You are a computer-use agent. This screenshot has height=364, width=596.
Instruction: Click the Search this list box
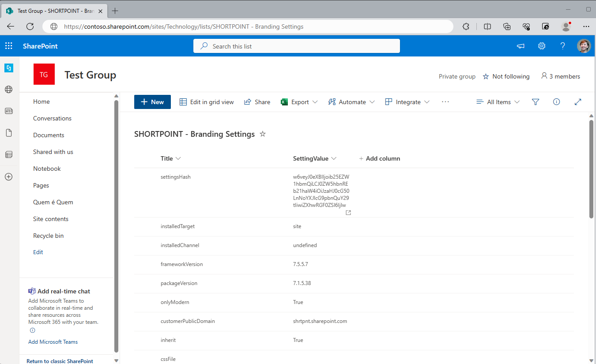(297, 46)
